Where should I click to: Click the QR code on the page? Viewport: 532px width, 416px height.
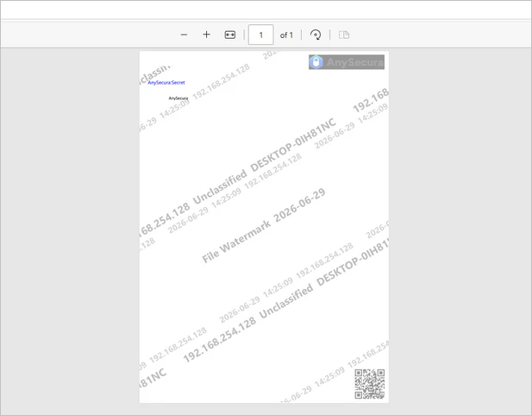point(370,384)
